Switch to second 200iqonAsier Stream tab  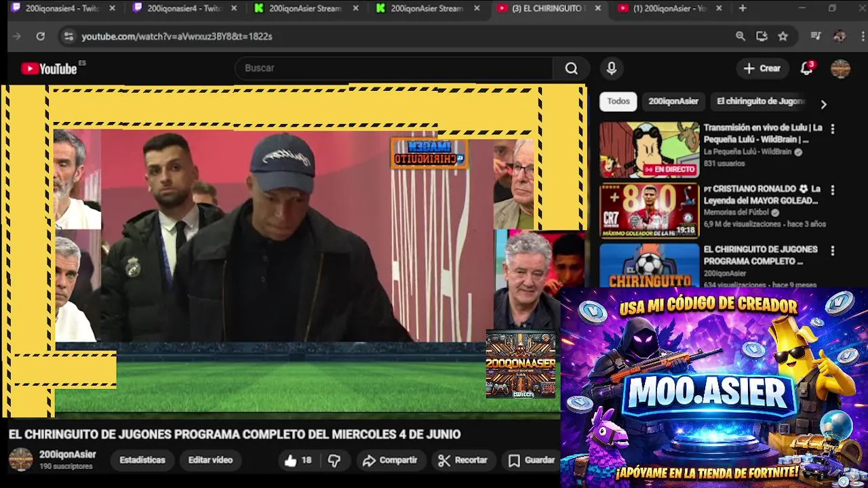click(427, 8)
